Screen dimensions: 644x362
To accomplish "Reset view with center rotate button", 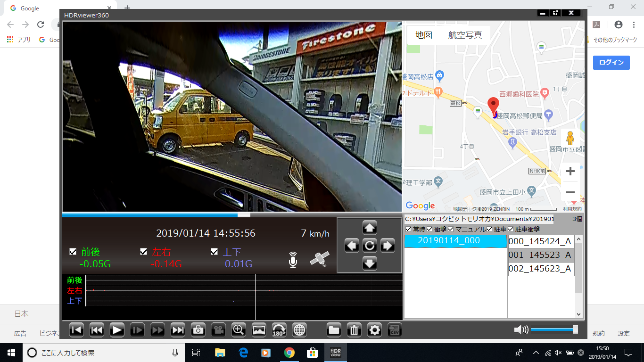I will 370,246.
